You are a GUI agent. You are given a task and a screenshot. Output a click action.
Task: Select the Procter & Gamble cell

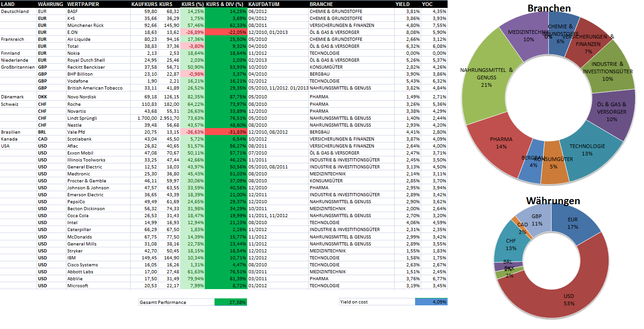[98, 181]
